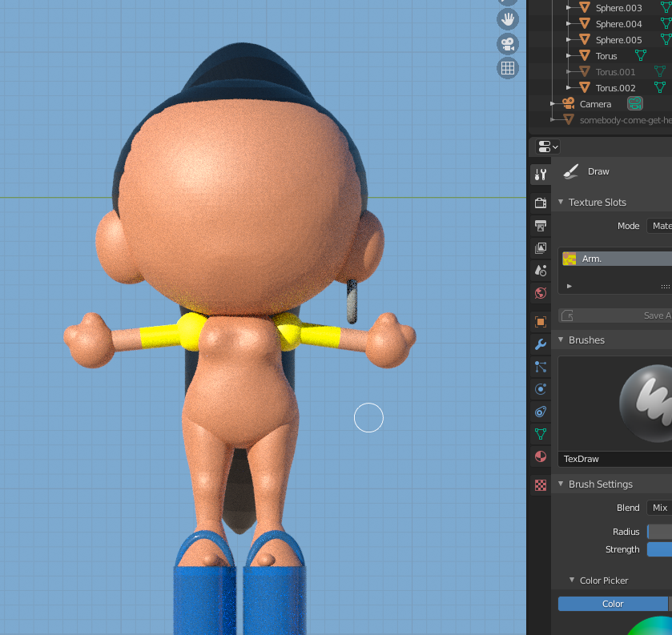Image resolution: width=672 pixels, height=635 pixels.
Task: Open the properties editor type dropdown
Action: (x=548, y=147)
